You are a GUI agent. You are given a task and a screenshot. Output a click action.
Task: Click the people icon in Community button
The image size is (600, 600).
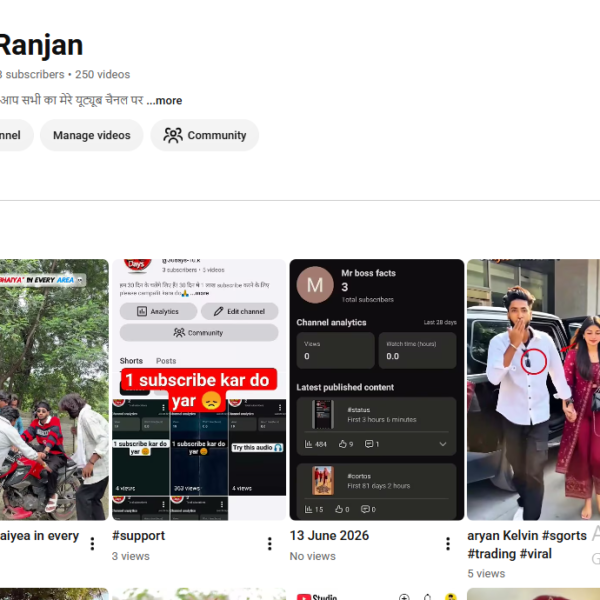tap(173, 135)
